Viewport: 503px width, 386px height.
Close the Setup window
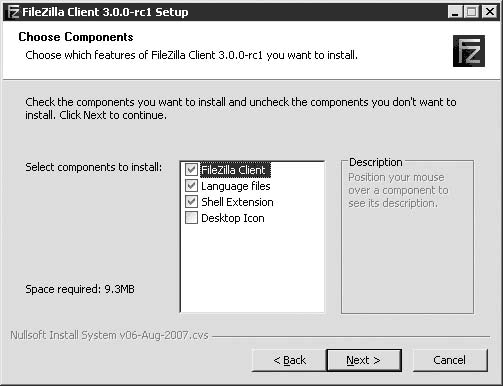click(x=490, y=12)
